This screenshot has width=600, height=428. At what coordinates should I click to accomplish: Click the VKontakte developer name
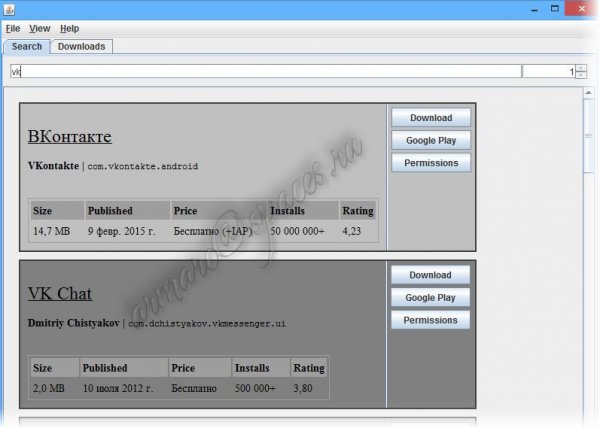click(x=53, y=166)
